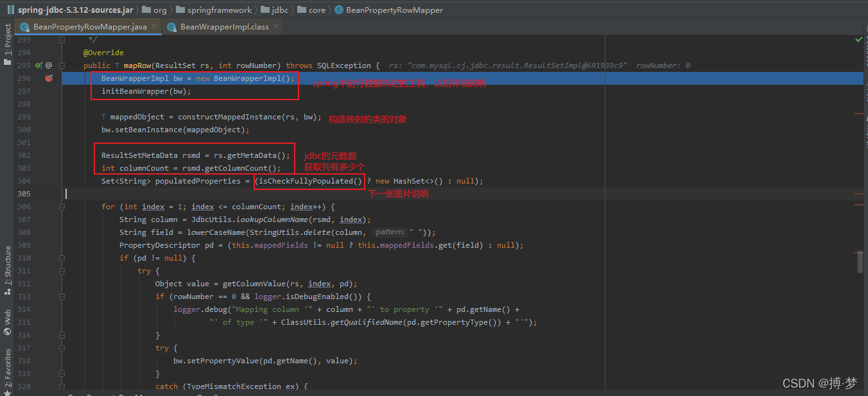
Task: Click the core folder breadcrumb
Action: [311, 10]
